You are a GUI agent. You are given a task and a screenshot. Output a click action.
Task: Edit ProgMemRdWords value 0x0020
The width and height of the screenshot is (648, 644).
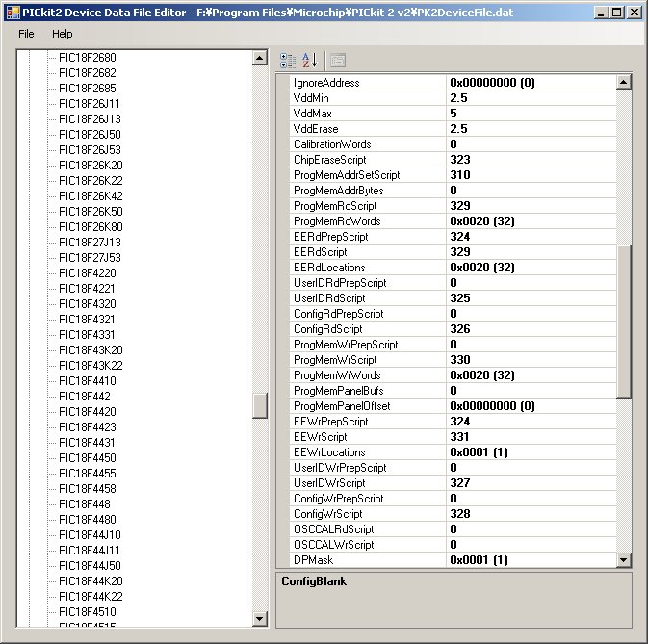tap(531, 221)
